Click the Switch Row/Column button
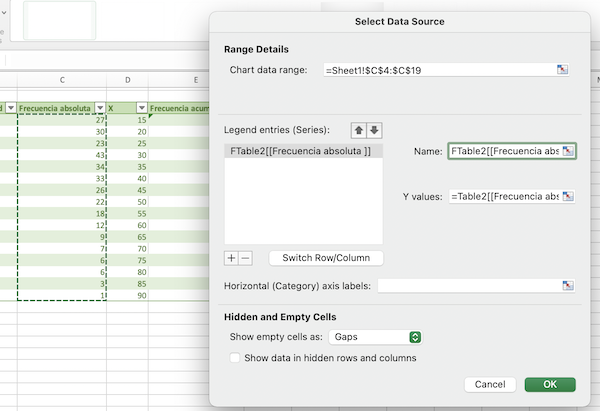The width and height of the screenshot is (600, 411). pyautogui.click(x=326, y=258)
